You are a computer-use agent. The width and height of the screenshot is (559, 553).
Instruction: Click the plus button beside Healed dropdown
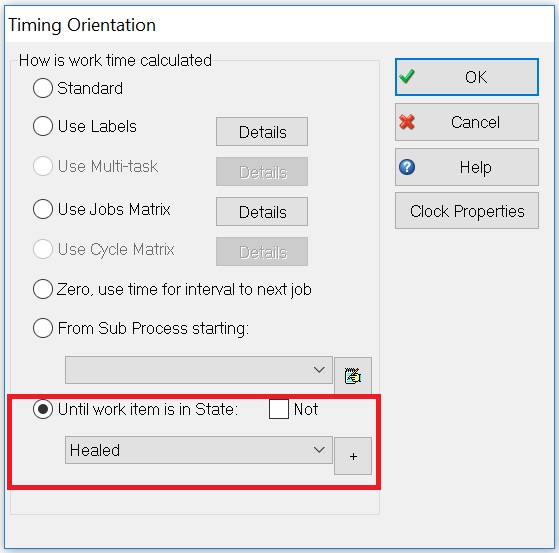click(x=353, y=456)
